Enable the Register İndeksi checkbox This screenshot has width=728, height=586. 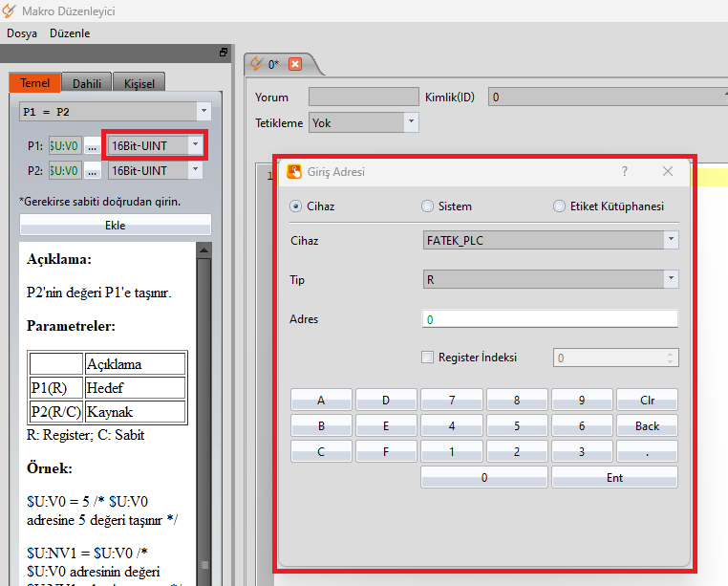pos(428,358)
